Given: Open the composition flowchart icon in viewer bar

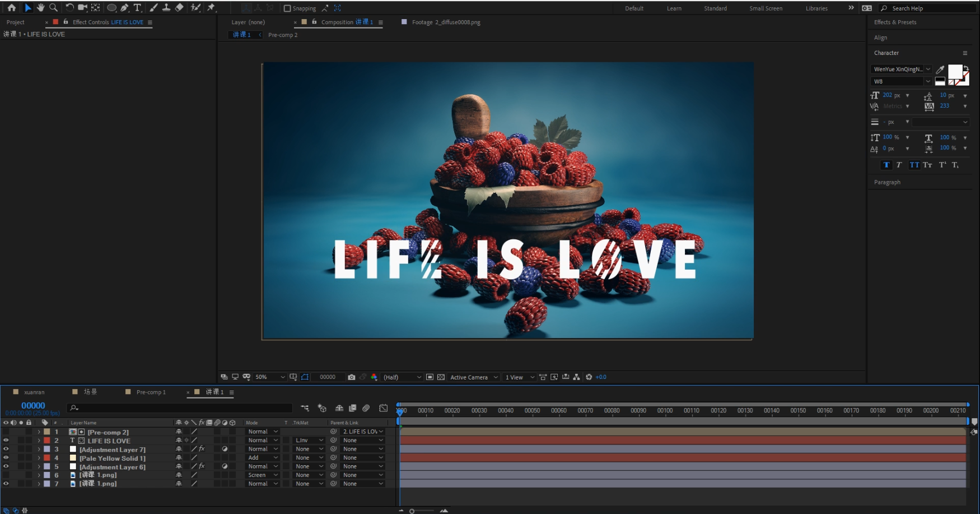Looking at the screenshot, I should pyautogui.click(x=576, y=377).
